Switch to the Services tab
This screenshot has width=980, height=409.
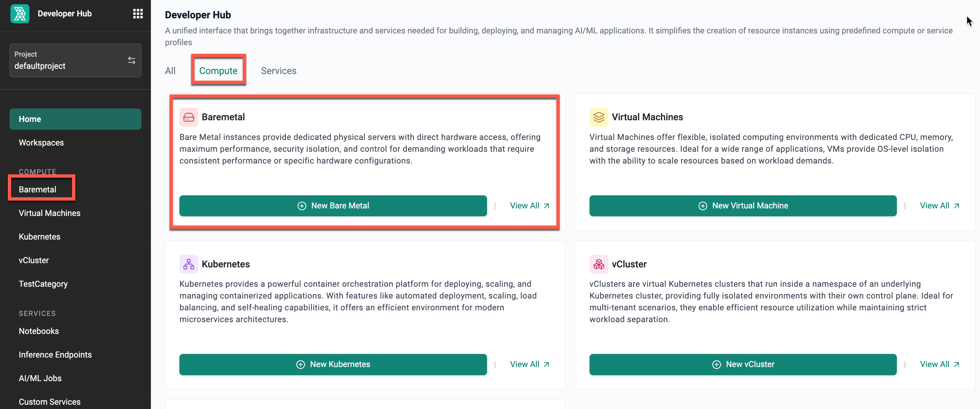coord(279,71)
